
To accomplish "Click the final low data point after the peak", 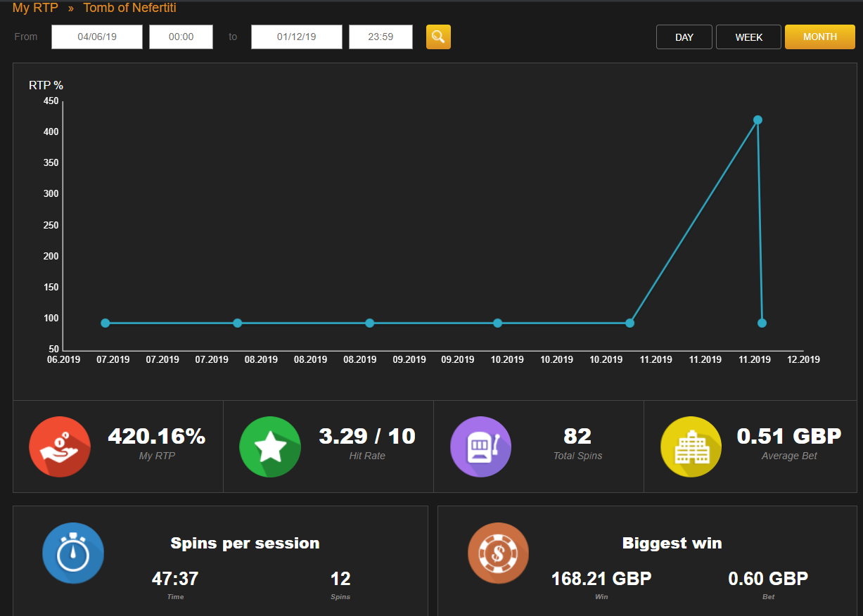I will (x=762, y=323).
